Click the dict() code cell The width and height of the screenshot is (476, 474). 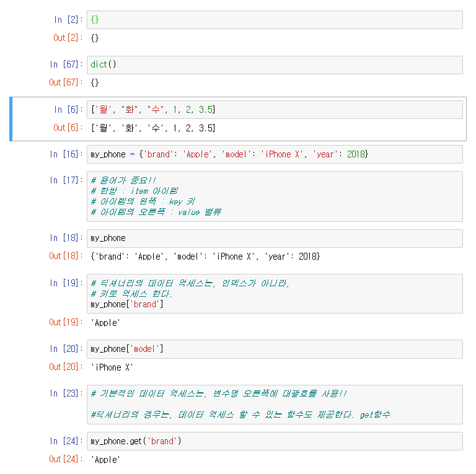pos(275,65)
